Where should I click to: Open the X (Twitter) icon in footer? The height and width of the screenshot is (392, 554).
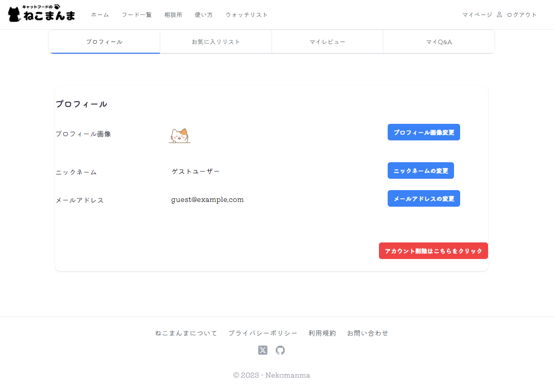(263, 350)
